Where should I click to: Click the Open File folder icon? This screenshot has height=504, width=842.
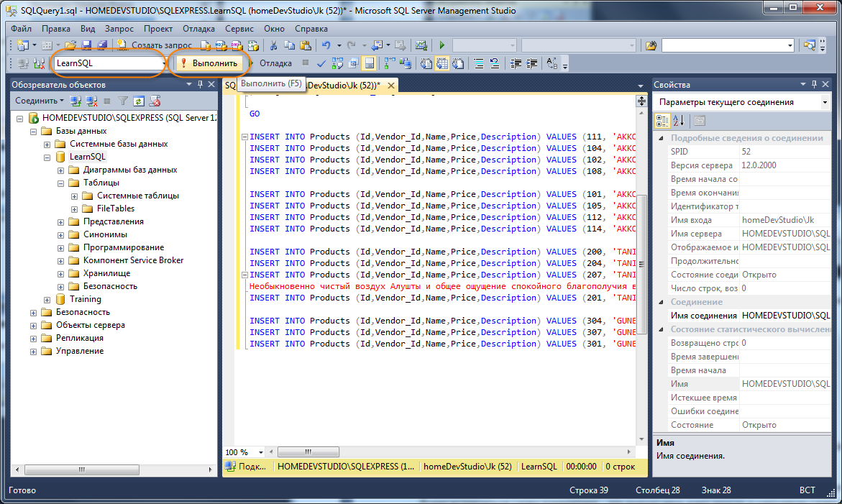(x=70, y=45)
